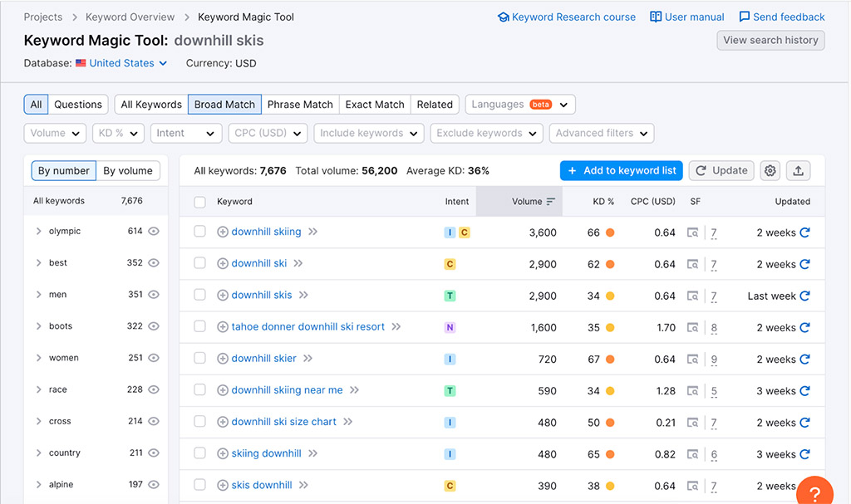The image size is (851, 504).
Task: Refresh the downhill skiing keyword row
Action: tap(804, 232)
